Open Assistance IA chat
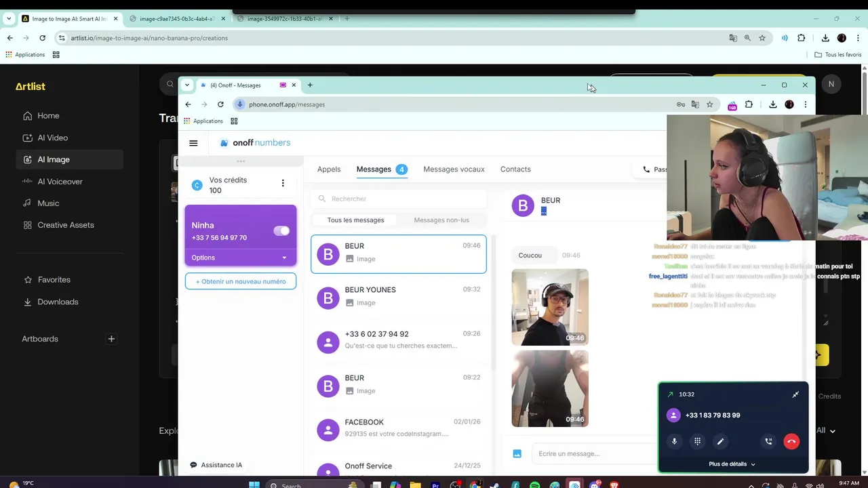This screenshot has height=488, width=868. pos(216,465)
